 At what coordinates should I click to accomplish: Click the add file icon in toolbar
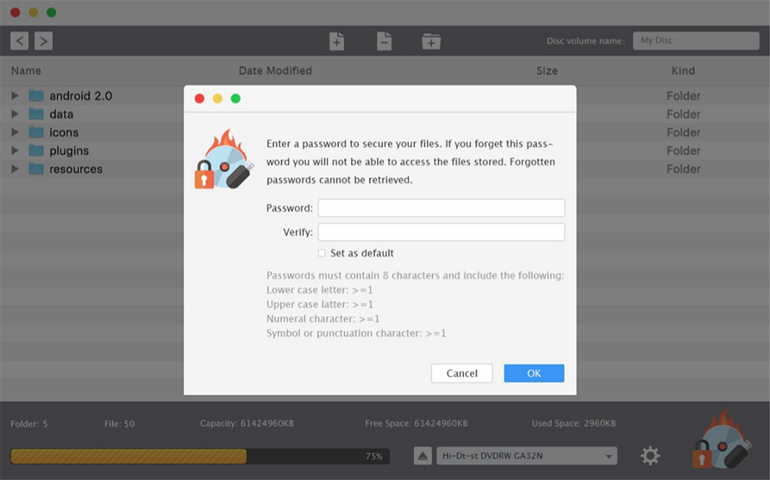336,41
